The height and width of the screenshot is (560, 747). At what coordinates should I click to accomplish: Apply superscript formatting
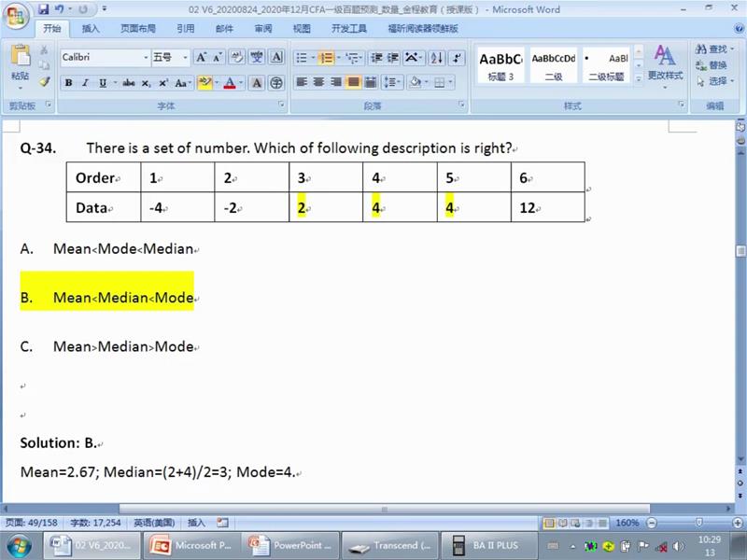pos(162,83)
